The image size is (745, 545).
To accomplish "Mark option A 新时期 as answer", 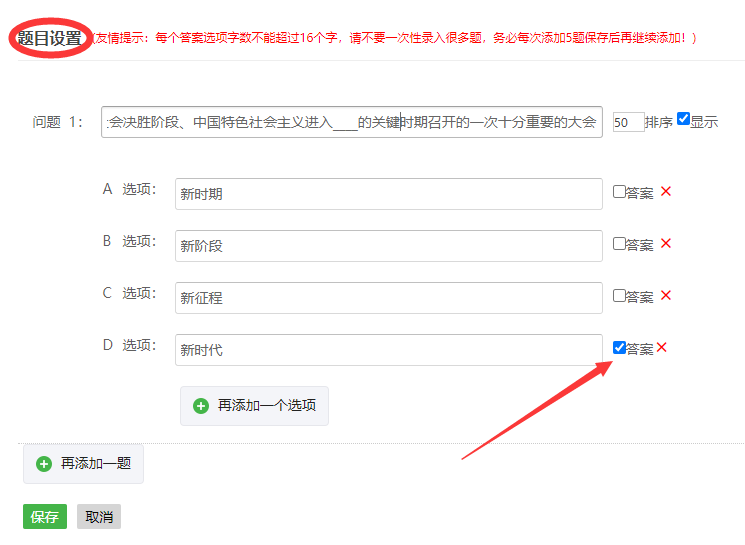I will tap(619, 191).
